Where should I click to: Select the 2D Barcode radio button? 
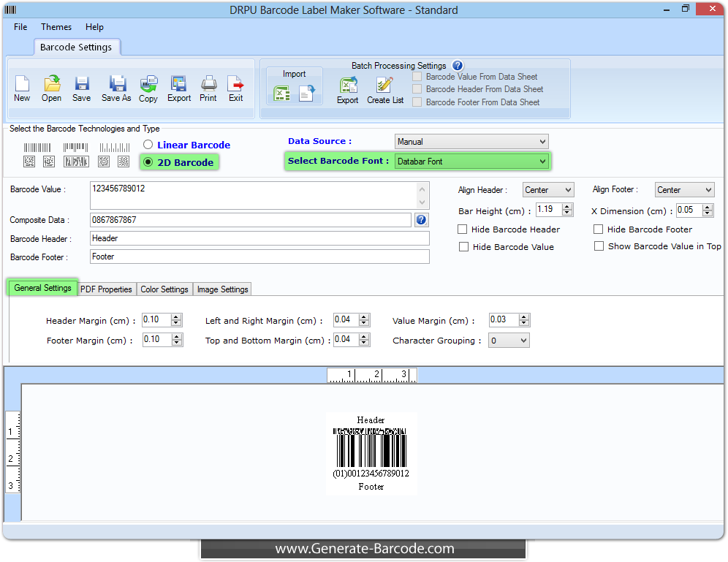pos(148,162)
